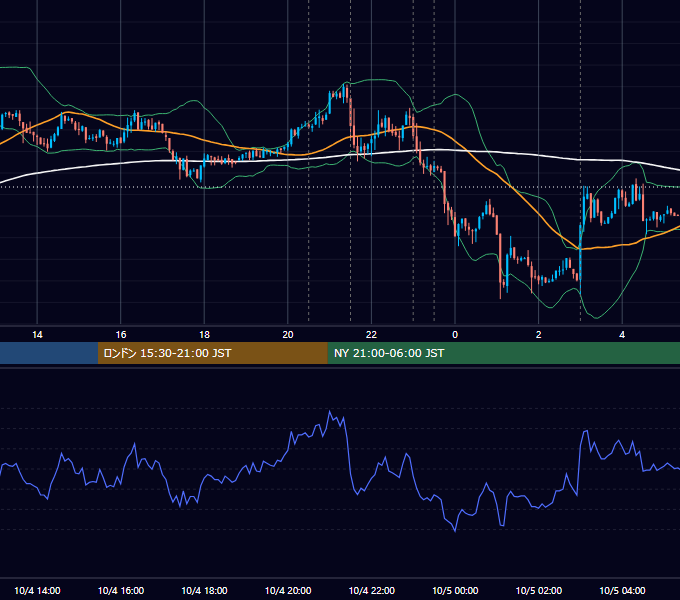Click the 10/4 16:00 time label

tap(121, 590)
